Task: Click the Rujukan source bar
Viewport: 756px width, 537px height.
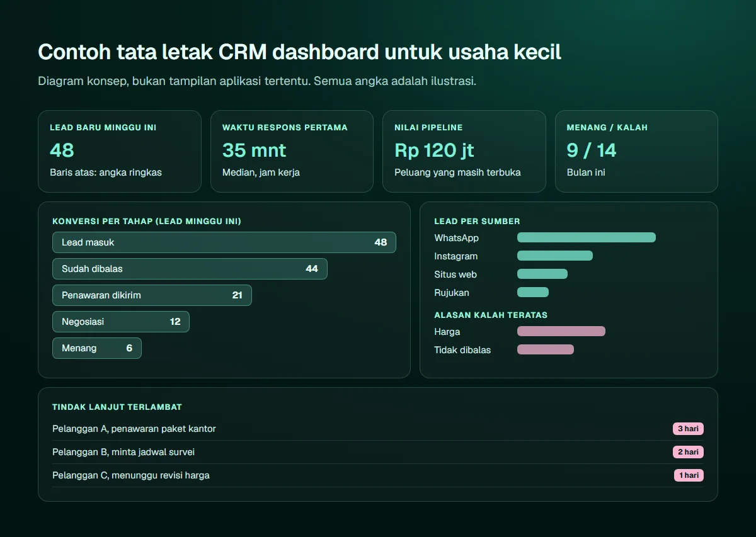Action: point(533,292)
